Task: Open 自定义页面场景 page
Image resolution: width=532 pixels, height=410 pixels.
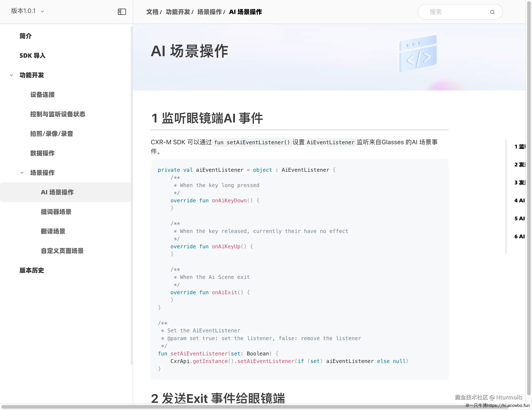Action: (62, 251)
